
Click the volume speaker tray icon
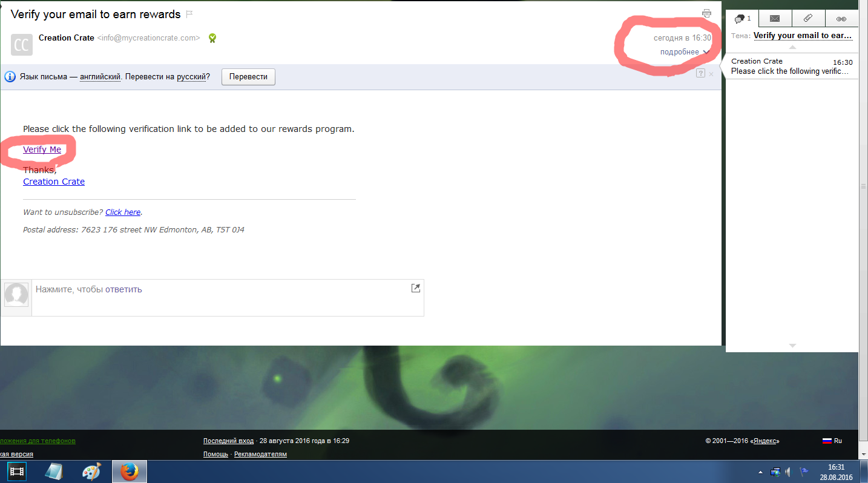click(789, 471)
